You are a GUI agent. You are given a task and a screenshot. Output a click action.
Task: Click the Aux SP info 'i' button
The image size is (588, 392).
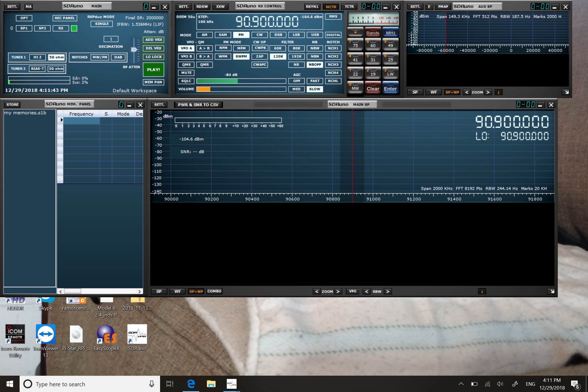pyautogui.click(x=498, y=92)
